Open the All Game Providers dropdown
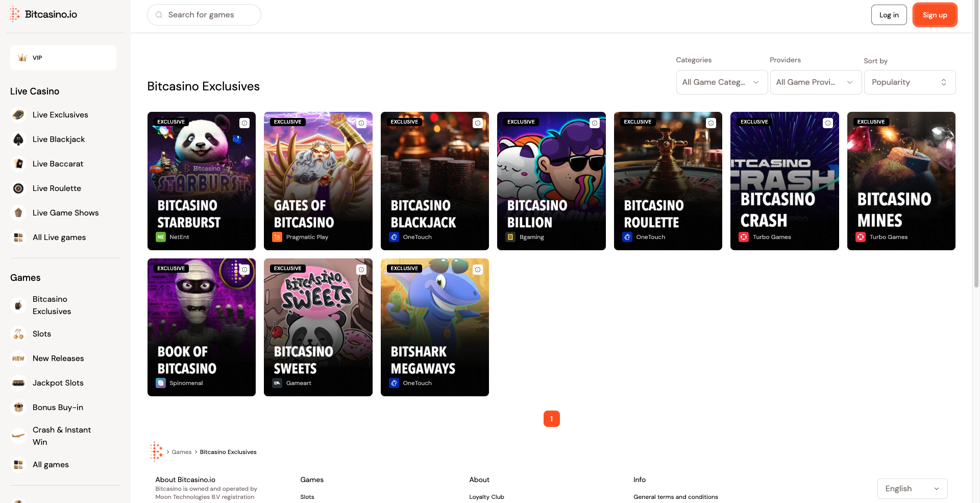The image size is (980, 503). point(816,82)
